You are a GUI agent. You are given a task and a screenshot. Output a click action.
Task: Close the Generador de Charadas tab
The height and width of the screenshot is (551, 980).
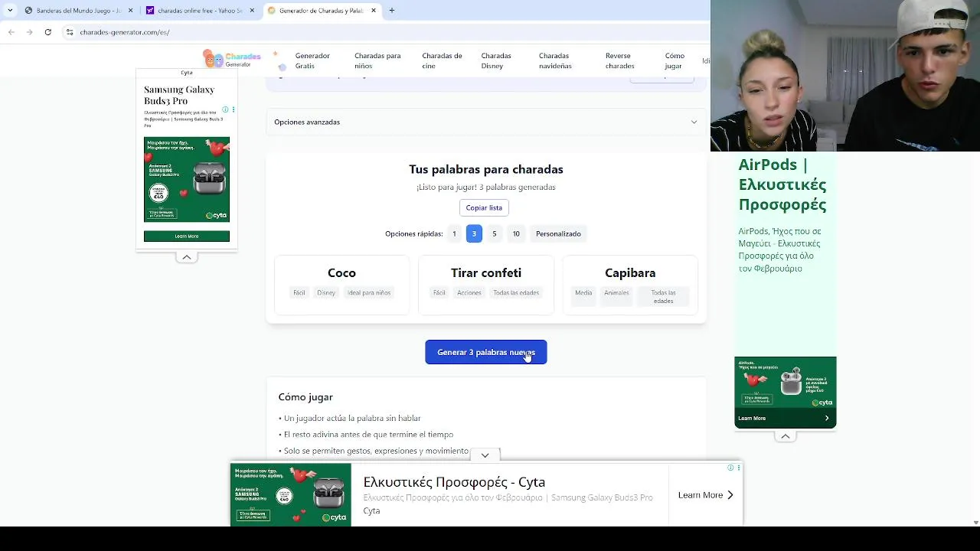pyautogui.click(x=374, y=11)
